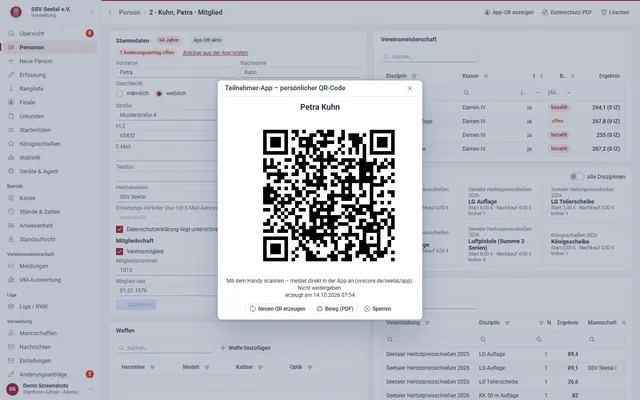Open the Disziplin column filter in Vereinsmeisterschaft
The width and height of the screenshot is (640, 400).
[414, 76]
